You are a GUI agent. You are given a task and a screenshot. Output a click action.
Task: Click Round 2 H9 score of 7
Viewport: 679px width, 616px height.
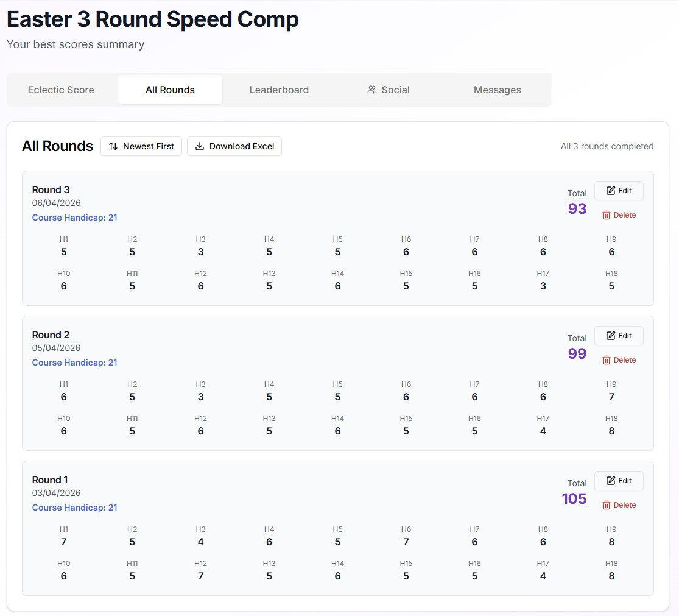click(x=611, y=397)
